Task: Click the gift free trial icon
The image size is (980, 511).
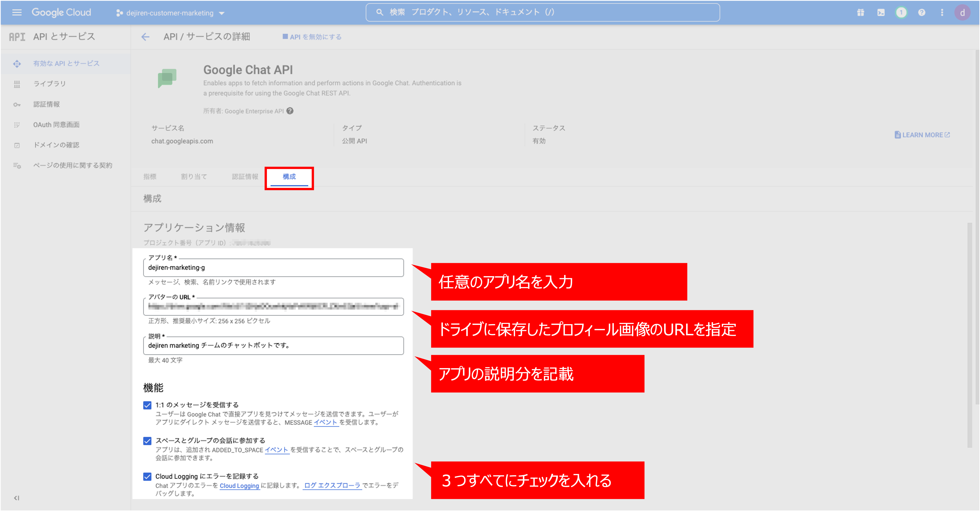Action: [x=861, y=13]
